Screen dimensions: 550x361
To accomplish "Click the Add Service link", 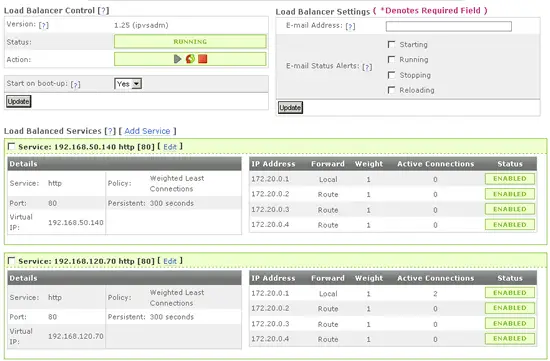I will point(147,131).
